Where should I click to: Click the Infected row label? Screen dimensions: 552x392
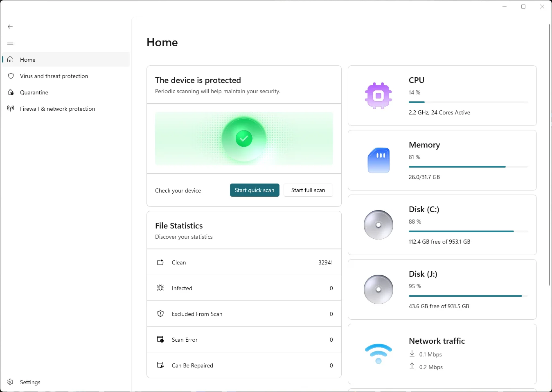[x=182, y=288]
